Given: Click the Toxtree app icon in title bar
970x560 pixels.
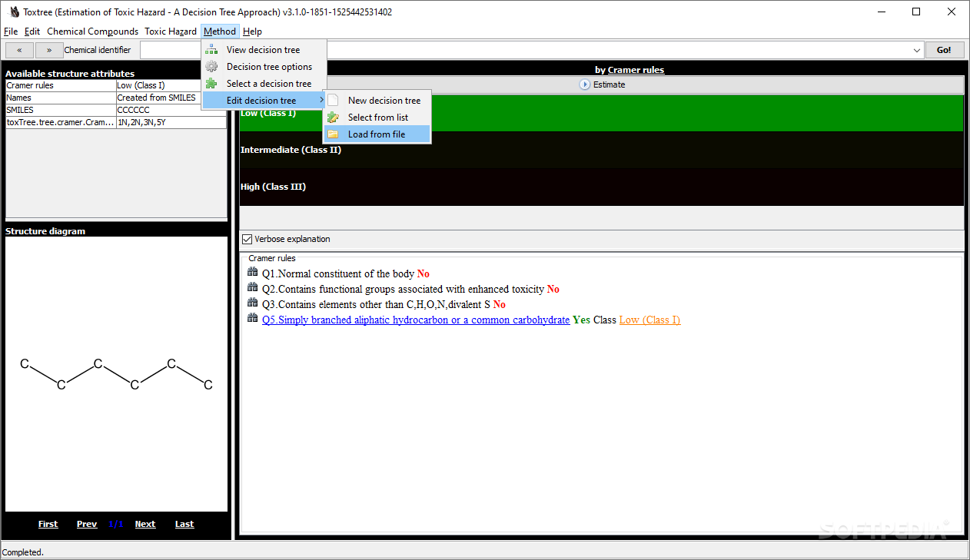Looking at the screenshot, I should (x=13, y=12).
